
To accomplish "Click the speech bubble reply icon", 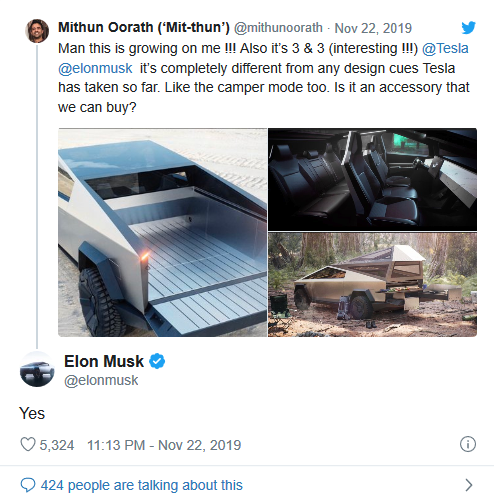I will (28, 485).
